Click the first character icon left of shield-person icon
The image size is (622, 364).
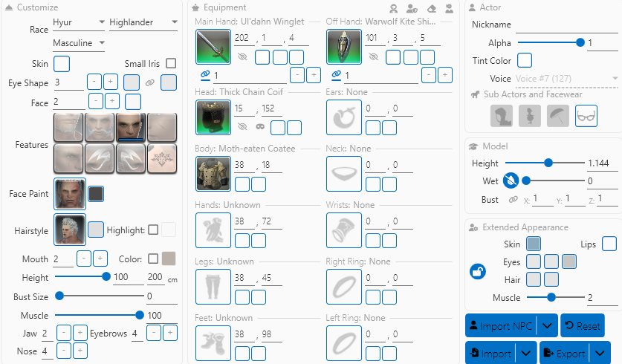point(394,8)
